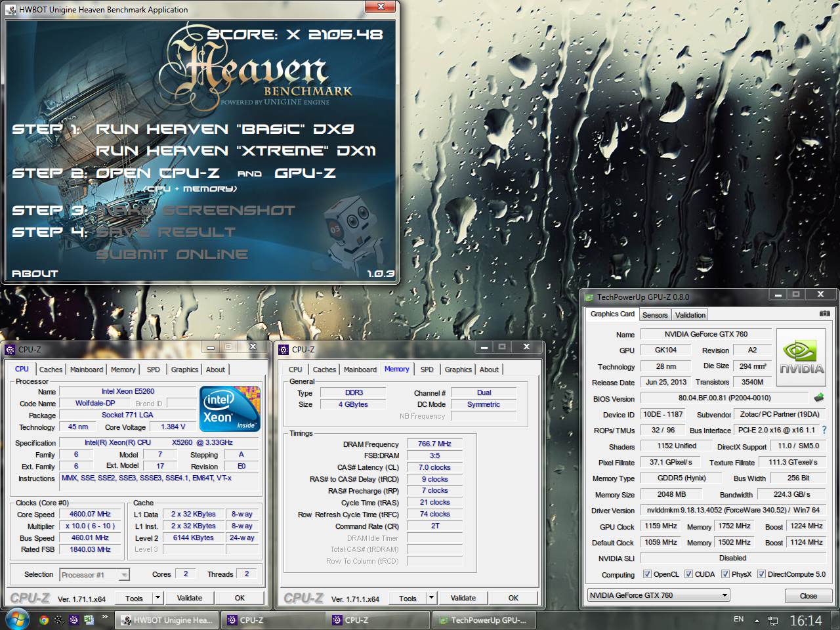Screen dimensions: 840x630
Task: Open the Memory tab in left CPU-Z window
Action: (x=123, y=369)
